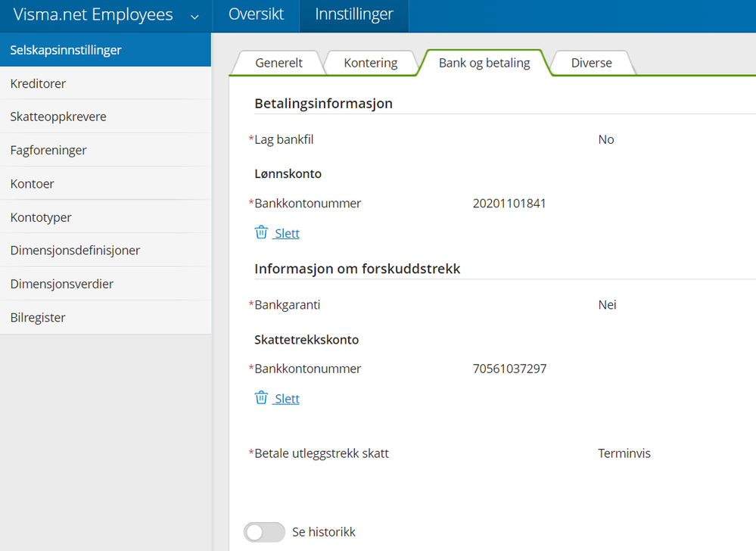The image size is (756, 551).
Task: Open the Innstillinger menu
Action: tap(354, 15)
